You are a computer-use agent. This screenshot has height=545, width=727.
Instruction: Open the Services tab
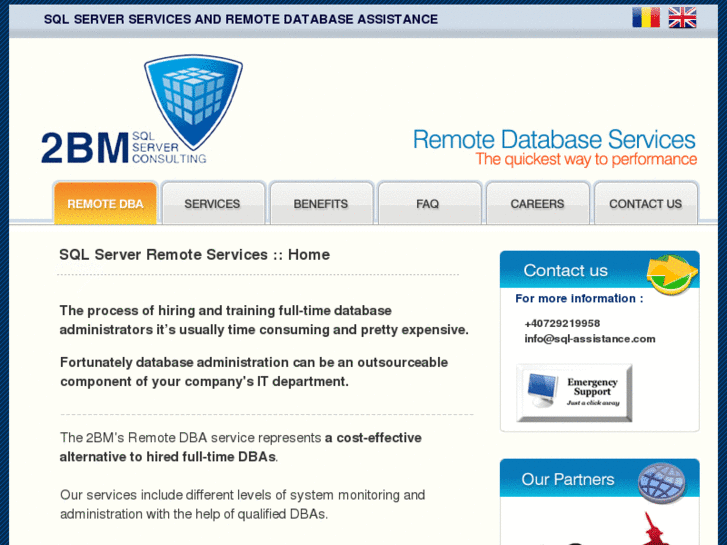(213, 203)
